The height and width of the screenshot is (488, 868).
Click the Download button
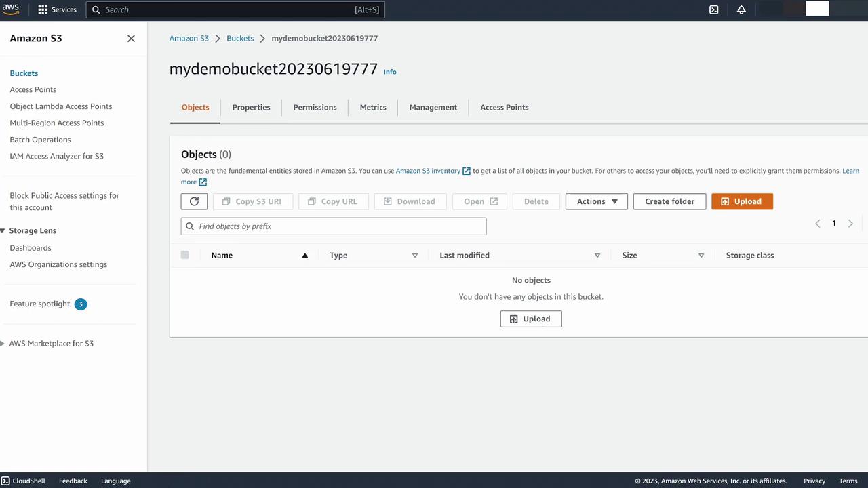click(410, 201)
